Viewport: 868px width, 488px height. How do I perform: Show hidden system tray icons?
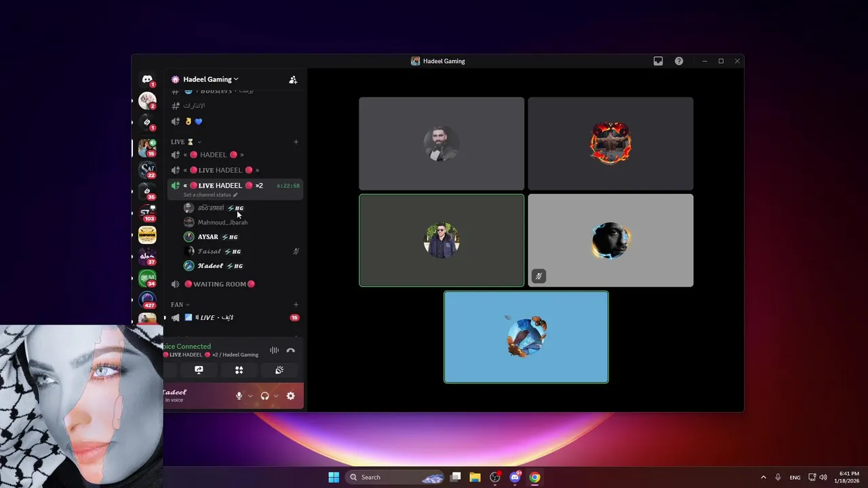763,477
